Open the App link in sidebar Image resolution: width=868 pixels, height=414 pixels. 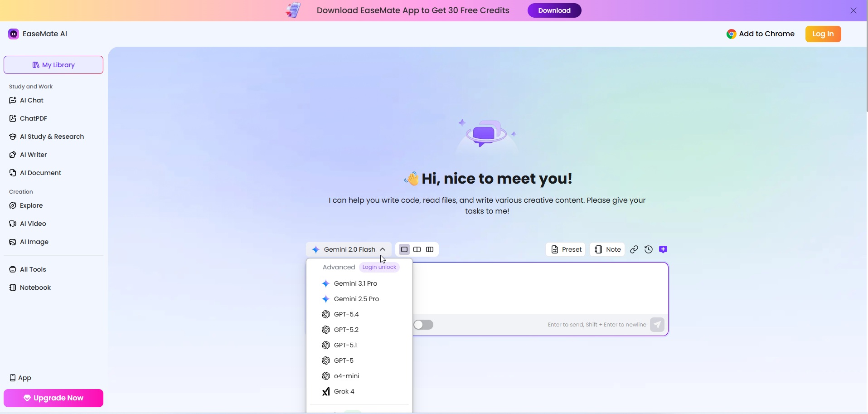pyautogui.click(x=20, y=378)
